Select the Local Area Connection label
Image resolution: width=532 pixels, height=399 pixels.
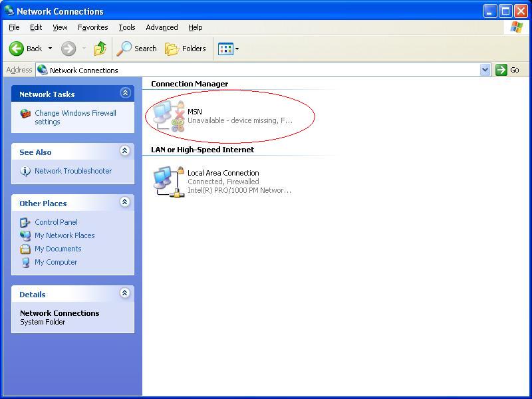[x=223, y=173]
